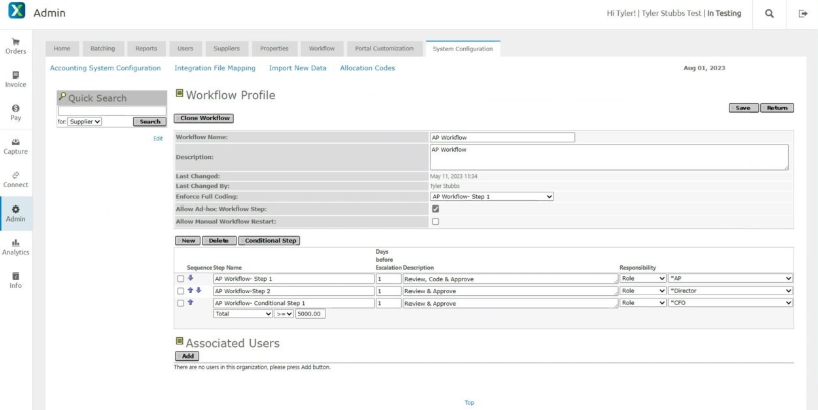Viewport: 818px width, 410px height.
Task: Open the Enforce Full Coding dropdown
Action: click(491, 197)
